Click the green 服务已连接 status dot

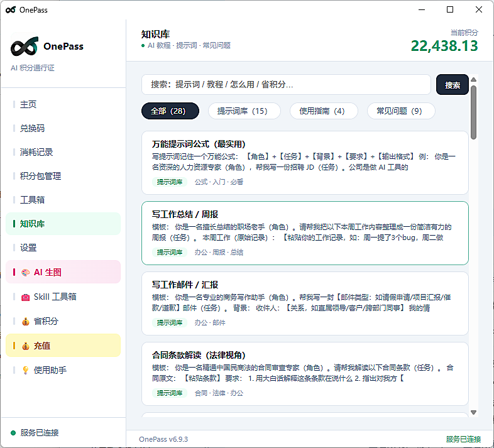click(x=13, y=433)
